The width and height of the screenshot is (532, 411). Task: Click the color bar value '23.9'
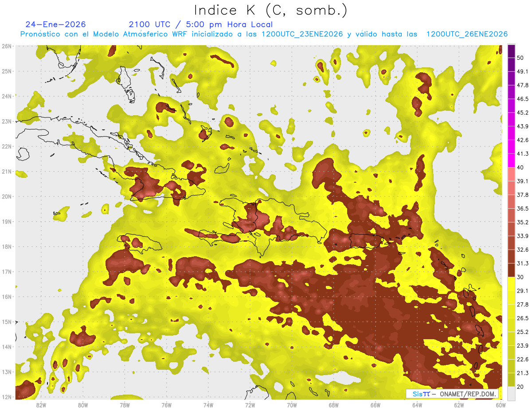[522, 346]
